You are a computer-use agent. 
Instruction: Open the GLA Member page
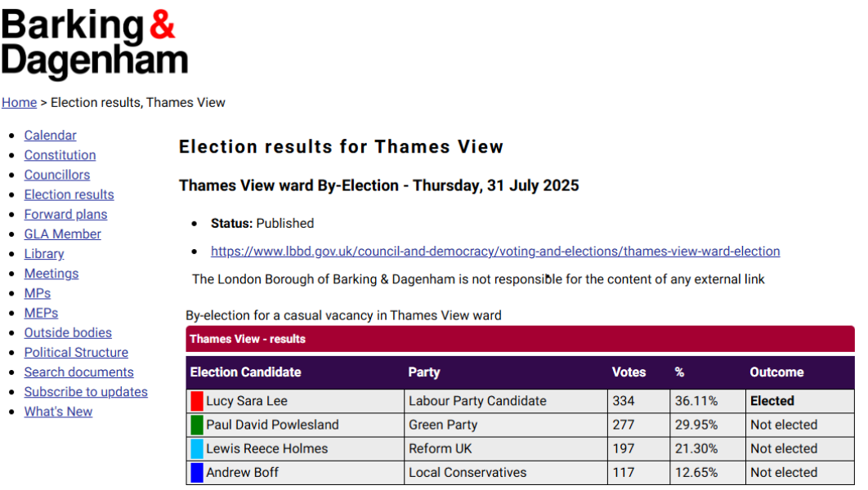tap(62, 234)
